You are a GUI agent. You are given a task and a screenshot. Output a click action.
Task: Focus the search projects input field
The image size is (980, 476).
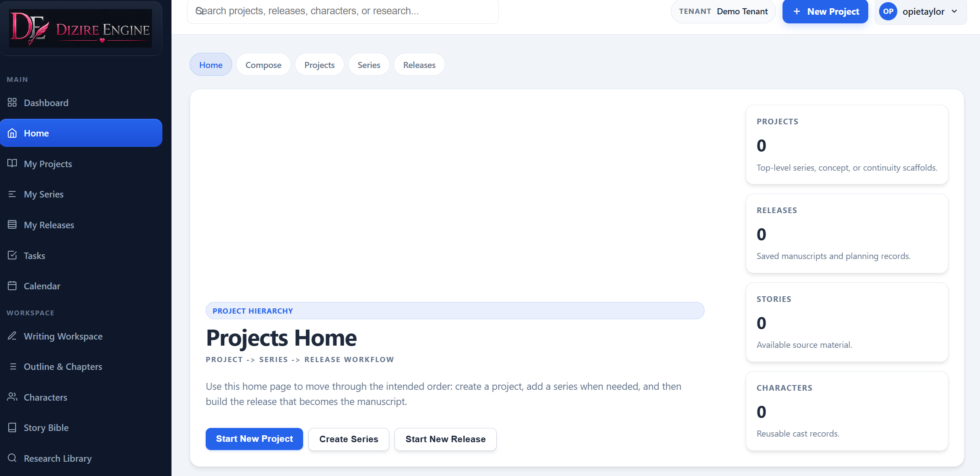pos(343,11)
